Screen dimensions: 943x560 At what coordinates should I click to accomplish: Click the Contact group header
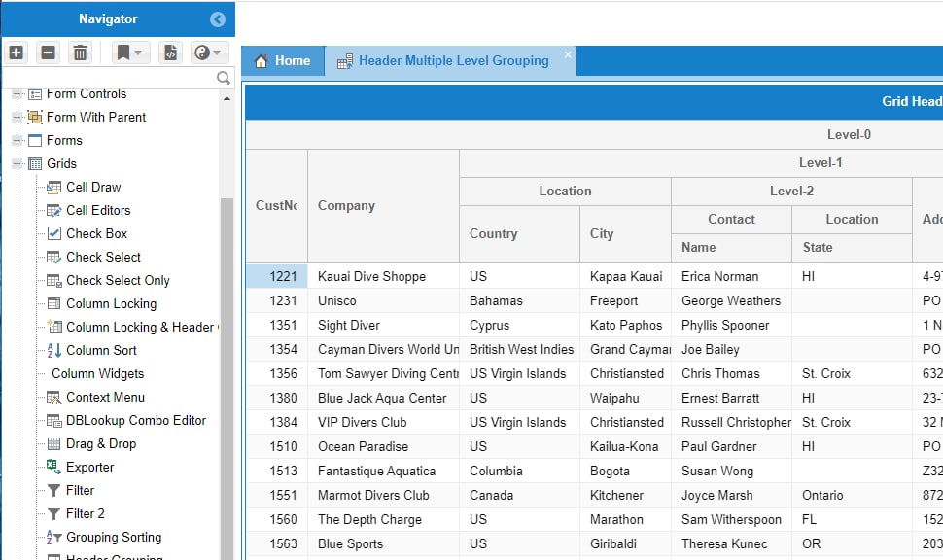(x=731, y=220)
